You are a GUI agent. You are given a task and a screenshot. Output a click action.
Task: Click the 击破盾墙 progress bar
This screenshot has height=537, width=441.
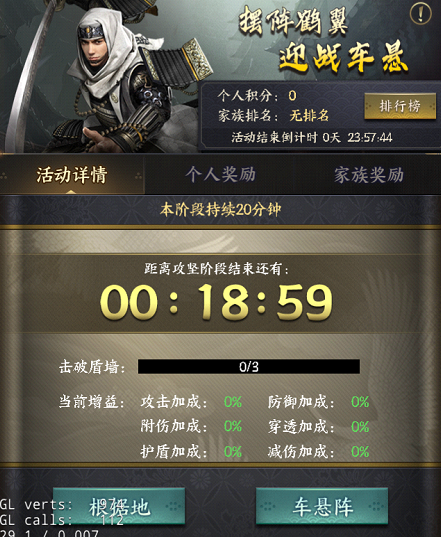click(x=249, y=367)
